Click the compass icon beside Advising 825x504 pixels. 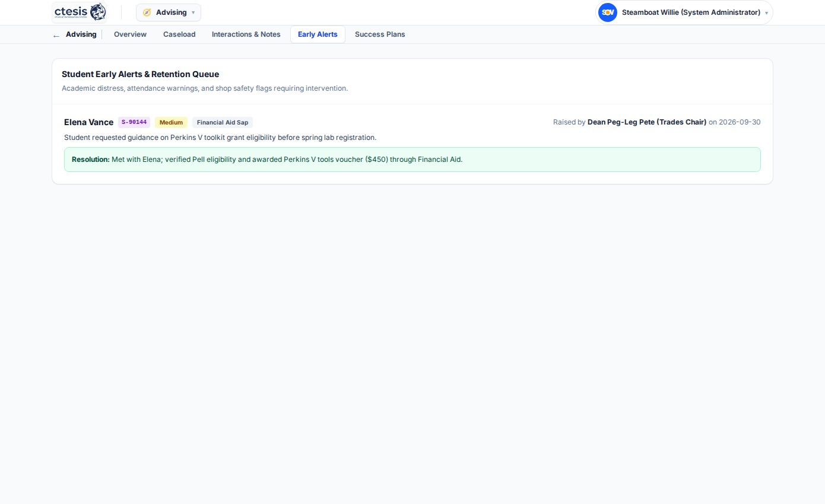(147, 12)
